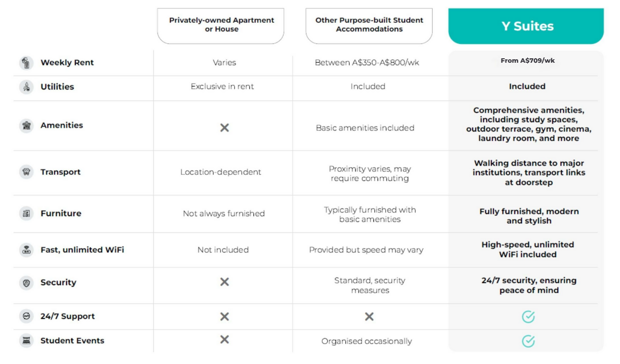This screenshot has height=364, width=620.
Task: Click the Amenities row icon
Action: point(26,125)
